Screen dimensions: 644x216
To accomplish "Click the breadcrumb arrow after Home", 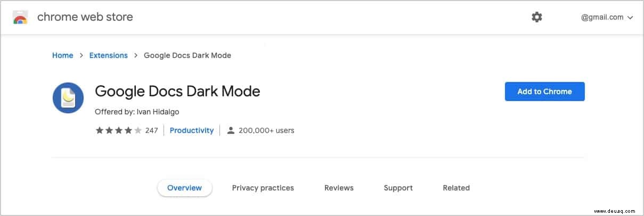I will click(x=81, y=55).
